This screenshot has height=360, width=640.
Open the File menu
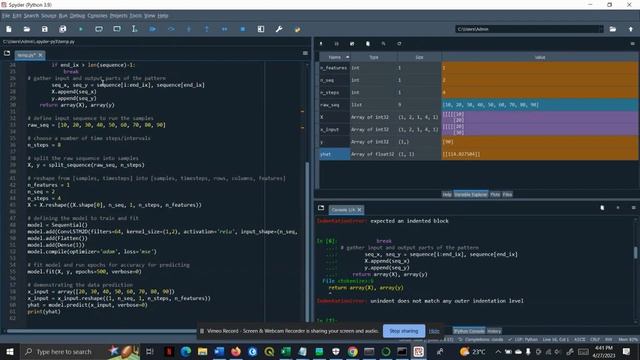tap(6, 16)
